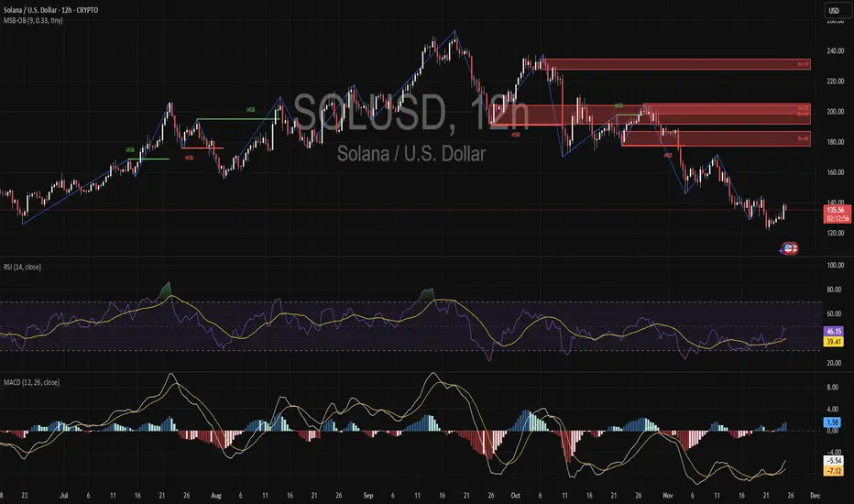The image size is (854, 504).
Task: Click the -4.00 label on MACD scale
Action: tap(834, 453)
